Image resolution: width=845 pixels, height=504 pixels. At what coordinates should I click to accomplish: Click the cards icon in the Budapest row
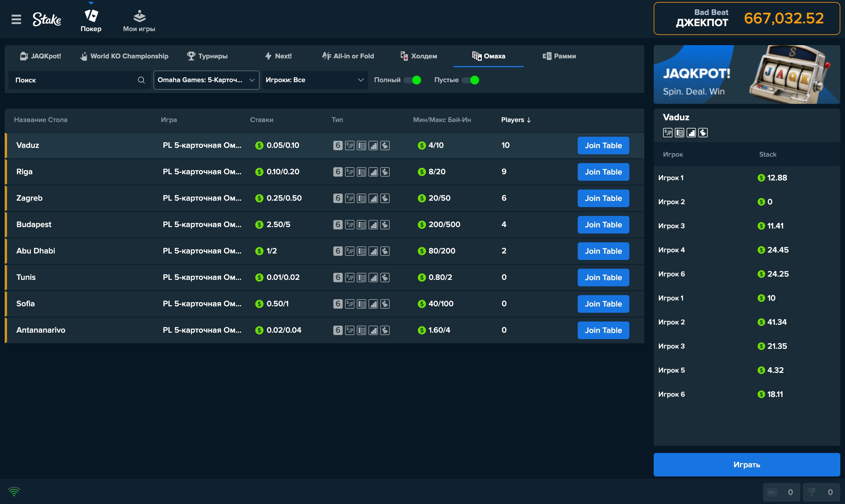[x=361, y=225]
